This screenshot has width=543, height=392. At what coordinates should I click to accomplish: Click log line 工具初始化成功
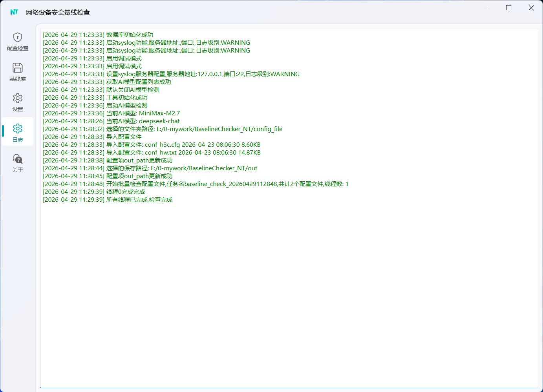[95, 98]
